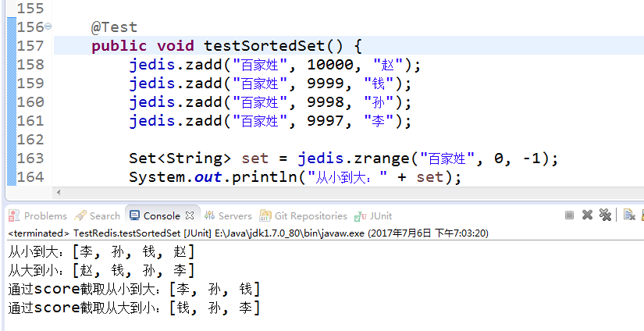The height and width of the screenshot is (331, 644).
Task: Click the testSortedSet method name
Action: 264,45
